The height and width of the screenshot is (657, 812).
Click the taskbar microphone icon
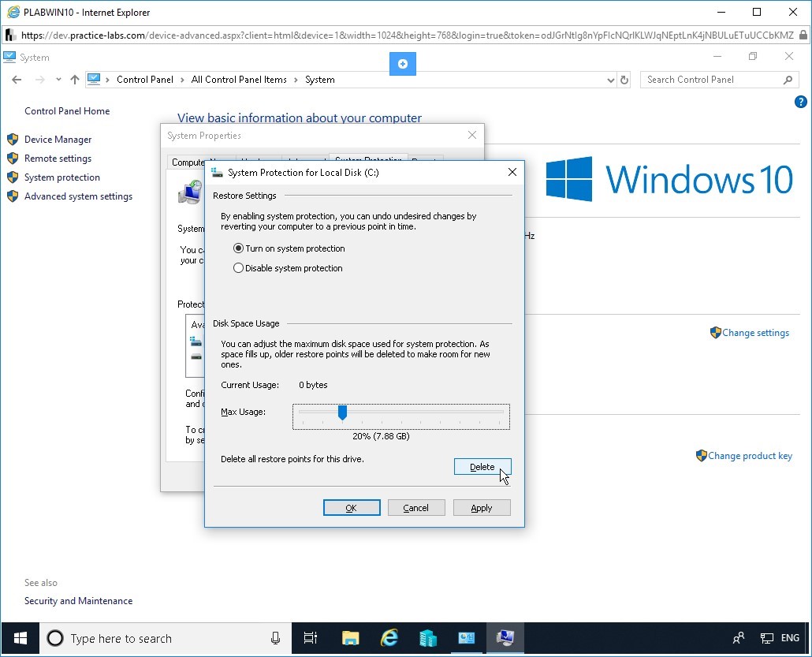[x=275, y=638]
